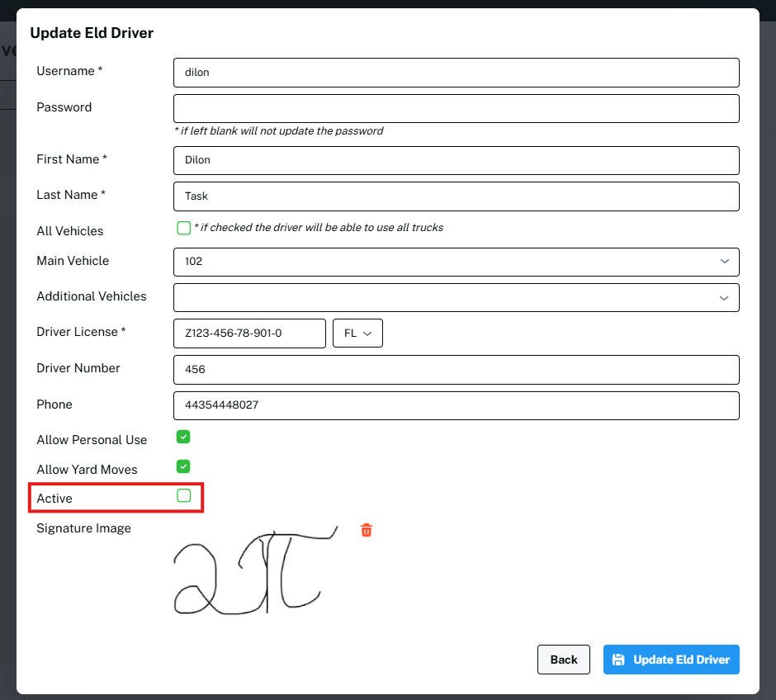
Task: Enable the All Vehicles checkbox
Action: click(x=184, y=228)
